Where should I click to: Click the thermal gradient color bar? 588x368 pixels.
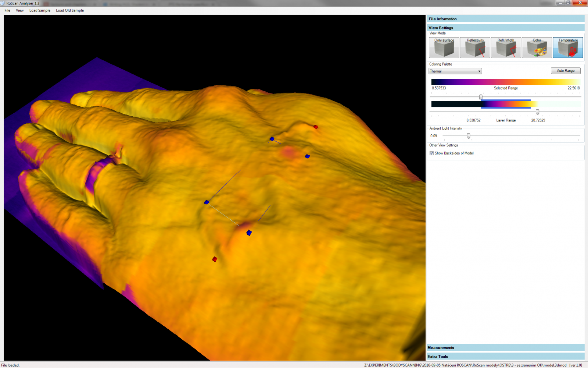point(505,82)
